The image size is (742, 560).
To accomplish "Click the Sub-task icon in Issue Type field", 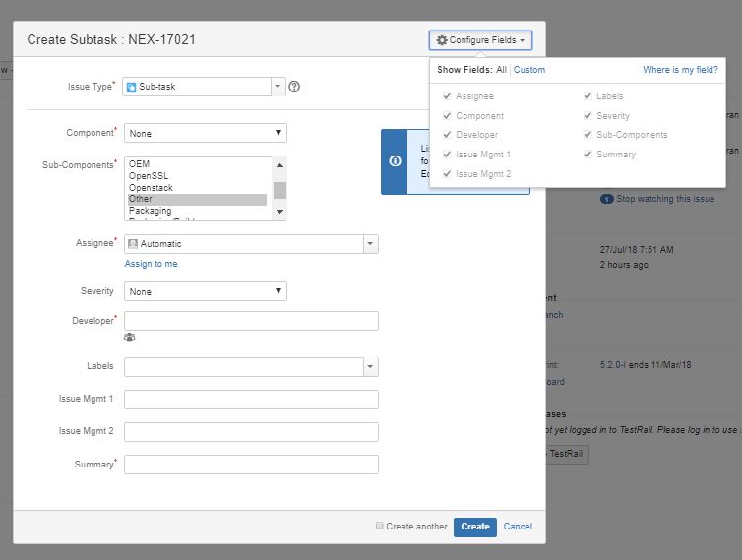I will [x=132, y=87].
